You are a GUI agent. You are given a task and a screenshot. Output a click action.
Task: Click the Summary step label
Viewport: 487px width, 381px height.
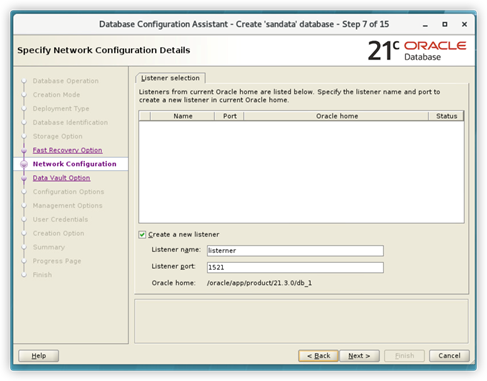pos(49,247)
